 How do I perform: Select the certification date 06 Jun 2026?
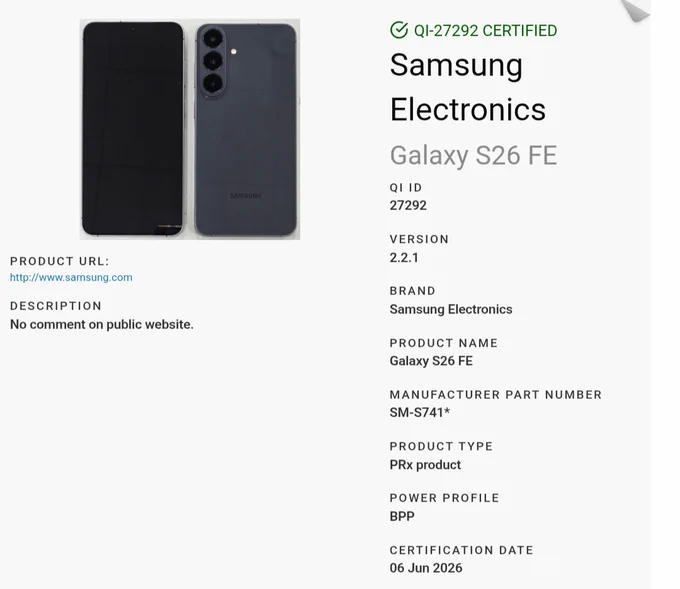click(426, 568)
